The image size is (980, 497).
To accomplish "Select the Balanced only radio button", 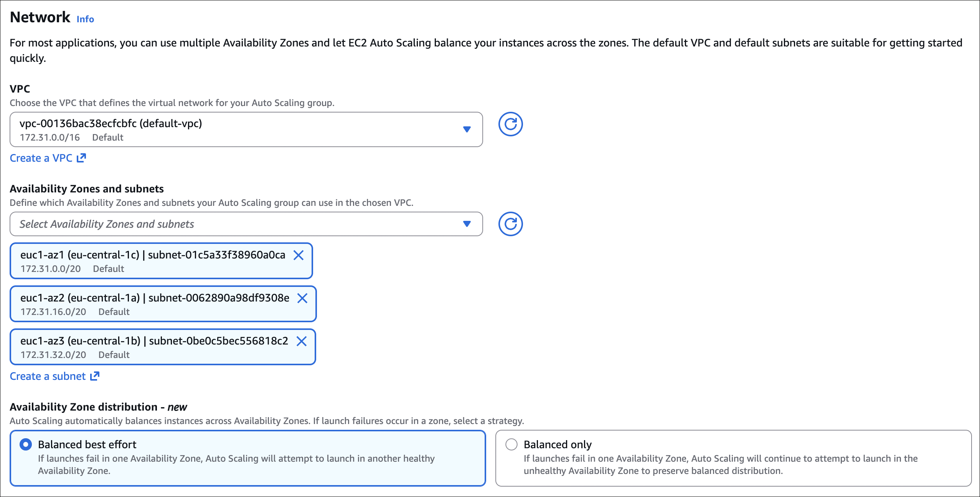I will pos(511,444).
